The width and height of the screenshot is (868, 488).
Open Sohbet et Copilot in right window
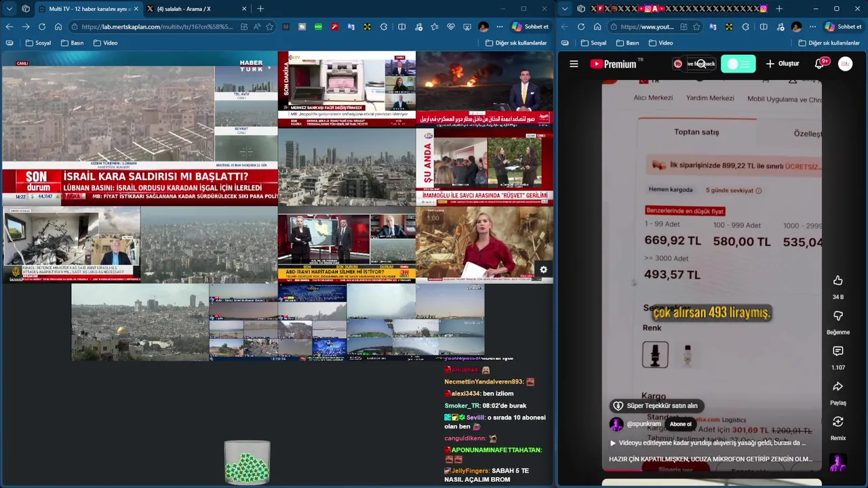click(x=843, y=26)
